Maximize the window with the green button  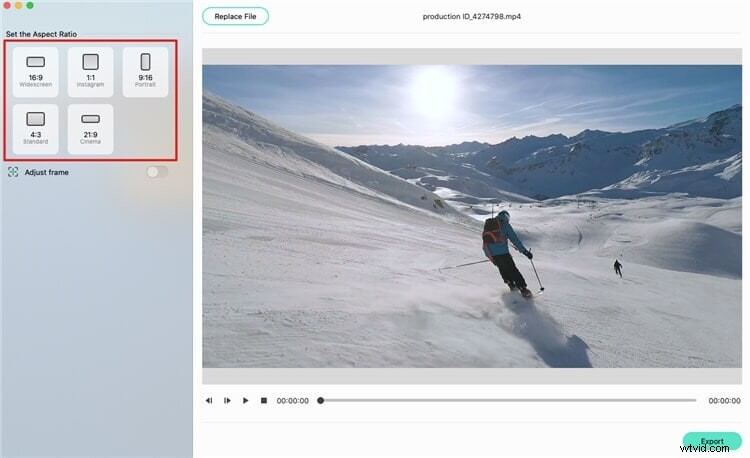tap(30, 5)
